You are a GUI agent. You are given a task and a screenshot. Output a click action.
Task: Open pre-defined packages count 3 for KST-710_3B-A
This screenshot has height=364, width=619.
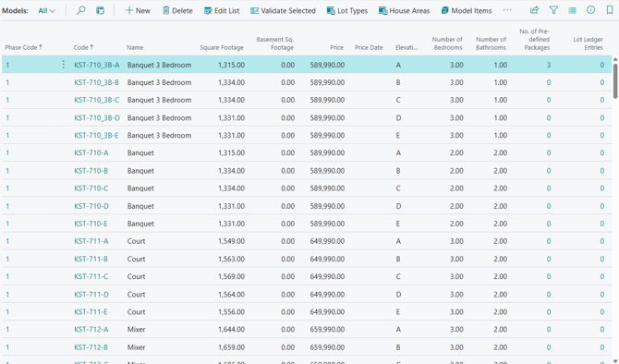tap(549, 66)
